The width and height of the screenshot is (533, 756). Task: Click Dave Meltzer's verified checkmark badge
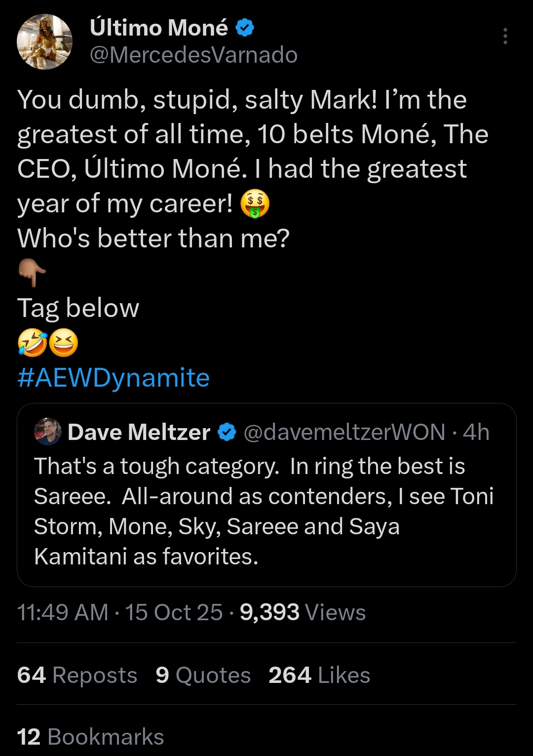[x=227, y=432]
